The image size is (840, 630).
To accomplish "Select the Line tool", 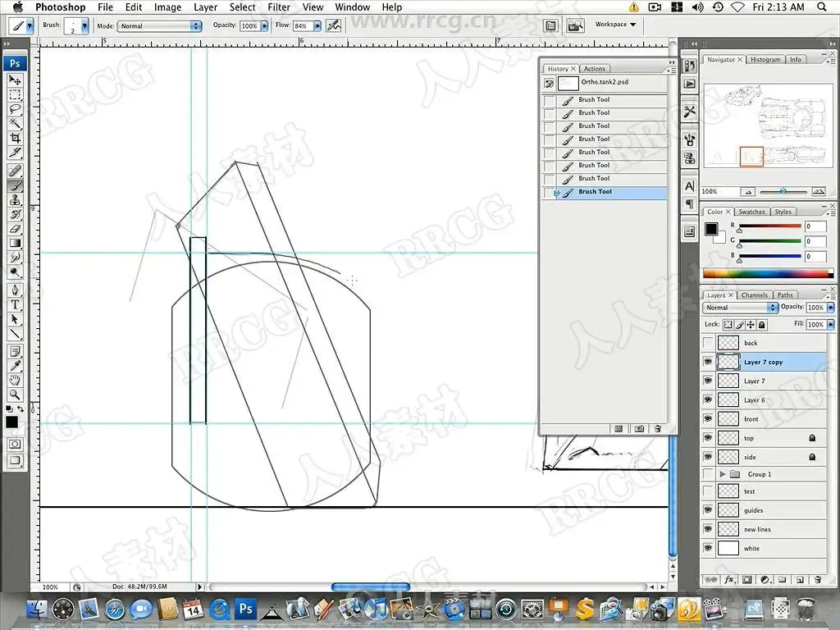I will (x=15, y=334).
